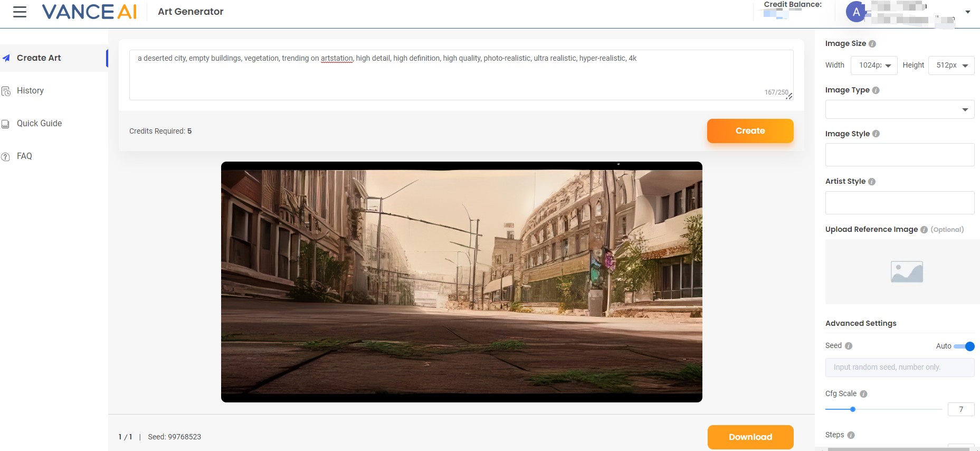Click the Create Art paper-plane icon

tap(6, 58)
